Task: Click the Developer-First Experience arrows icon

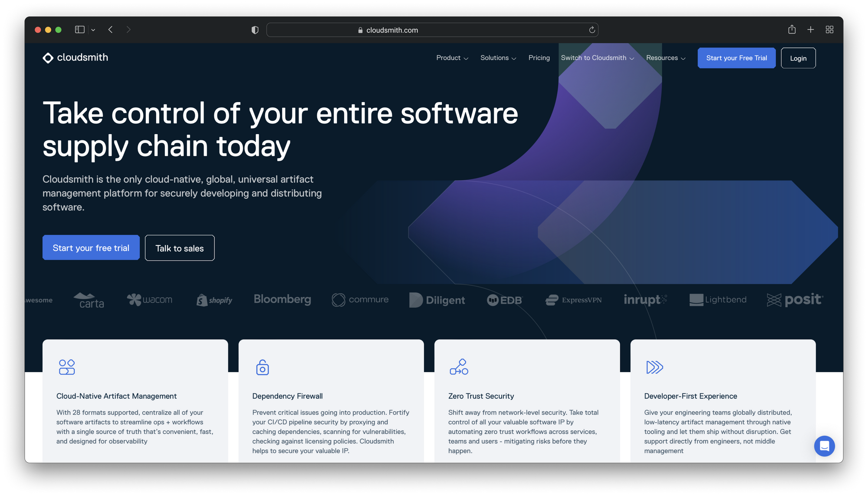Action: [x=654, y=367]
